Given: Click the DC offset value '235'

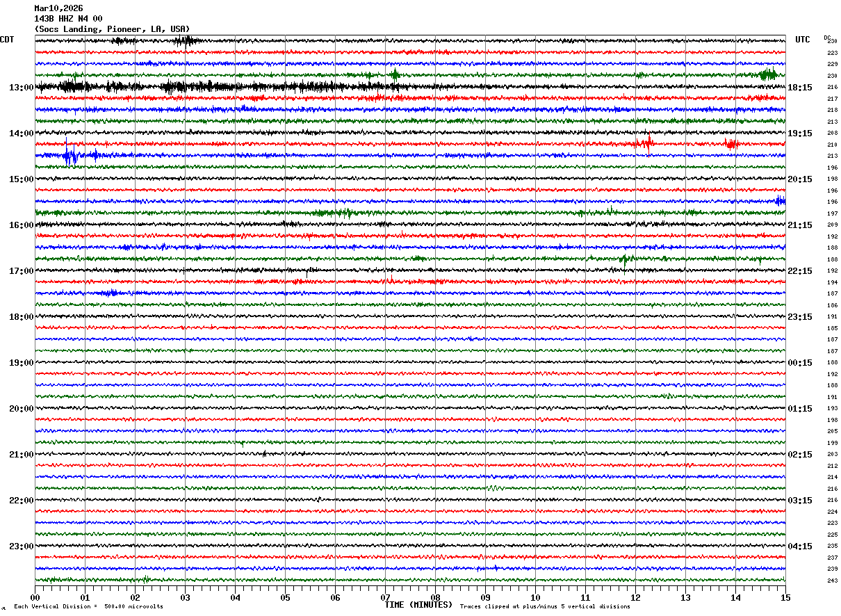Looking at the screenshot, I should pyautogui.click(x=832, y=546).
